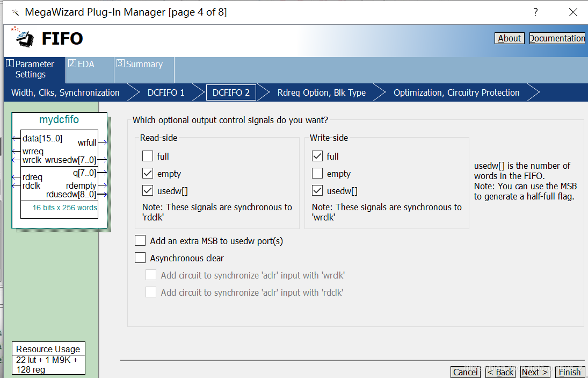Click the wrusedw[7..0] port label
This screenshot has height=378, width=588.
point(70,160)
